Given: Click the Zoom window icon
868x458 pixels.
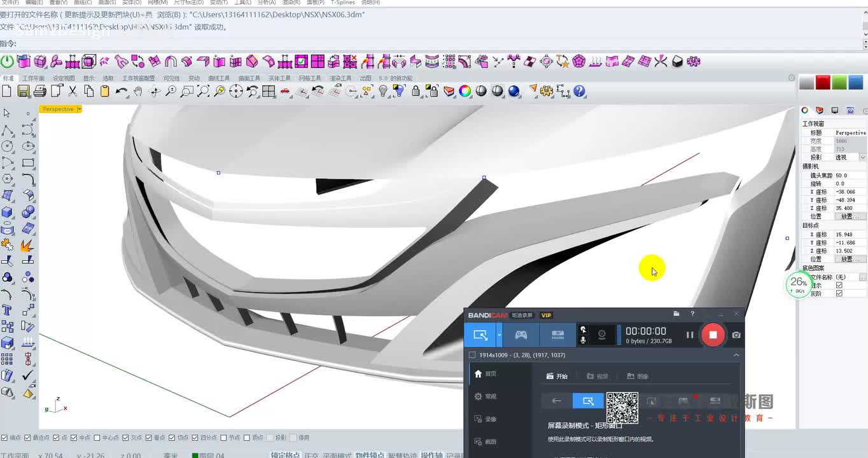Looking at the screenshot, I should coord(187,92).
